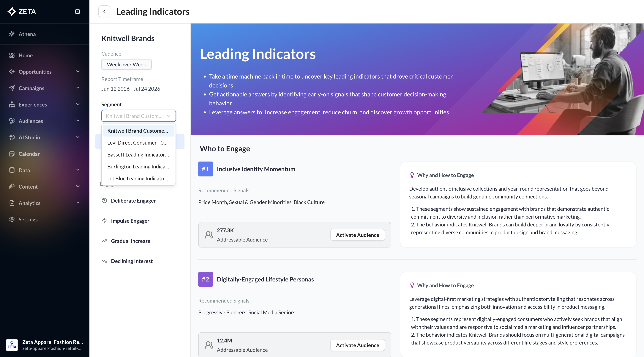Image resolution: width=644 pixels, height=357 pixels.
Task: Click the Analytics report icon
Action: [x=12, y=203]
